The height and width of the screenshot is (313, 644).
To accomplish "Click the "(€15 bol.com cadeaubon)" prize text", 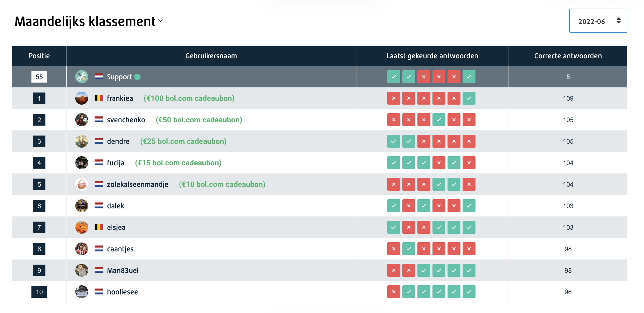I will [x=178, y=163].
